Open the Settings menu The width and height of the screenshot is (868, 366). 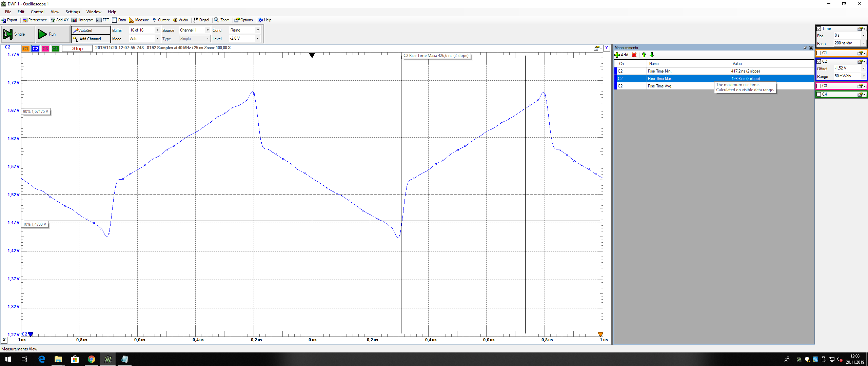[x=73, y=12]
